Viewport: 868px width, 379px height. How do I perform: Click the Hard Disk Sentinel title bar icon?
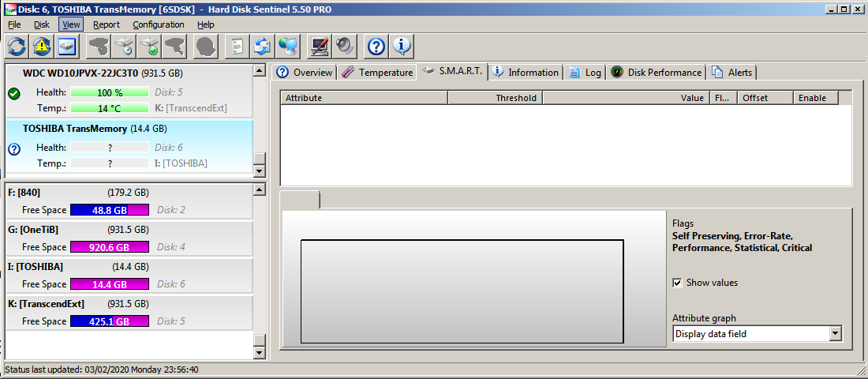(10, 9)
